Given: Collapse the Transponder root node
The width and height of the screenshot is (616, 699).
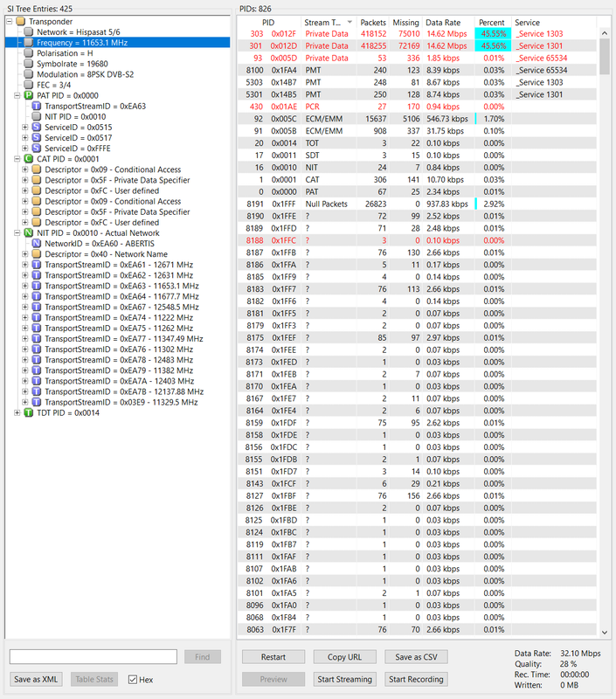Looking at the screenshot, I should click(x=10, y=21).
